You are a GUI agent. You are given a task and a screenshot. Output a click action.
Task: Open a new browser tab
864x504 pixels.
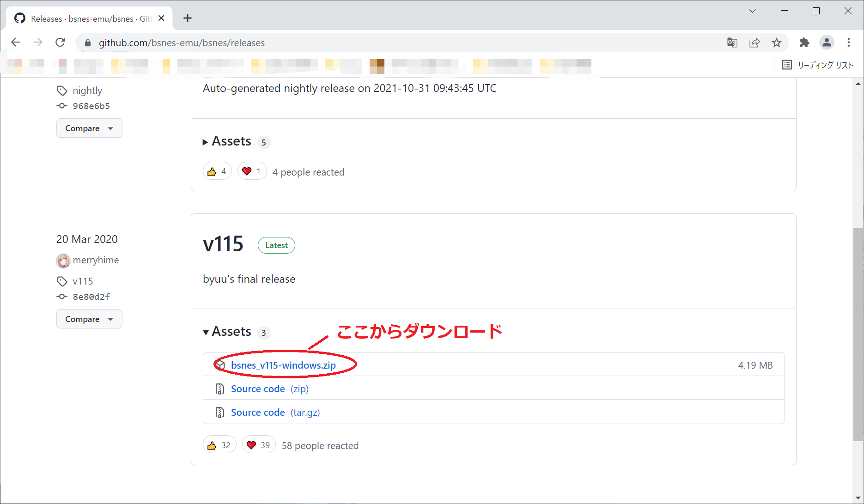(187, 18)
